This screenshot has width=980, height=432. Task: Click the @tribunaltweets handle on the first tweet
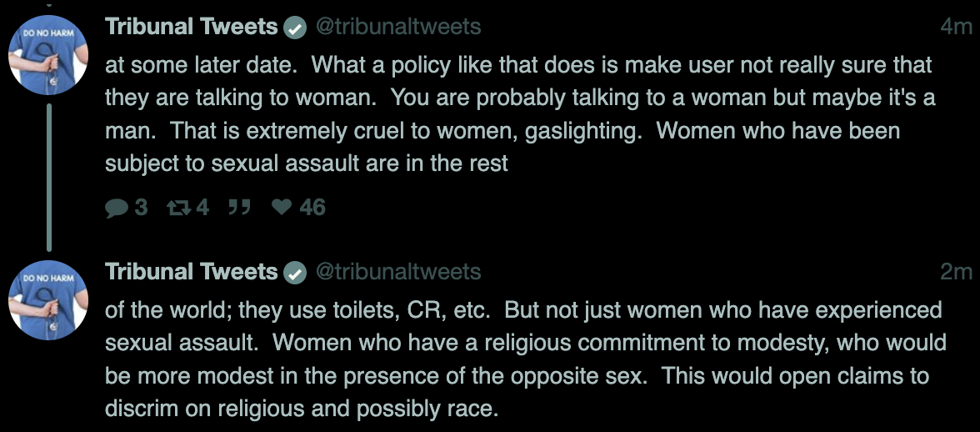point(398,27)
